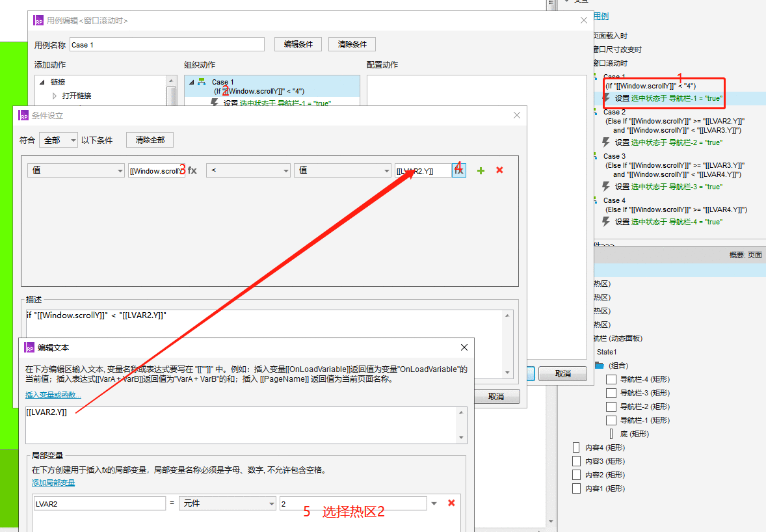Close the 编辑文本 dialog
The height and width of the screenshot is (532, 766).
[x=464, y=347]
